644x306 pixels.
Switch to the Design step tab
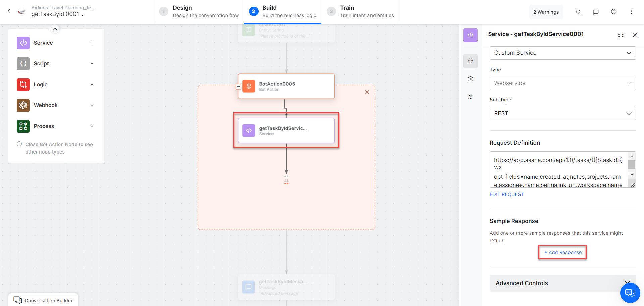coord(199,12)
